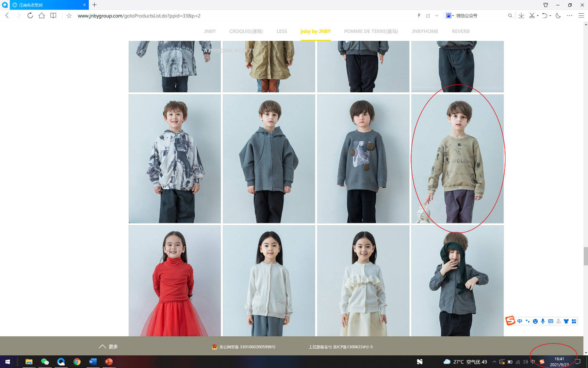This screenshot has width=588, height=368.
Task: Open the khaki WELCOME sweatshirt photo
Action: coord(457,159)
